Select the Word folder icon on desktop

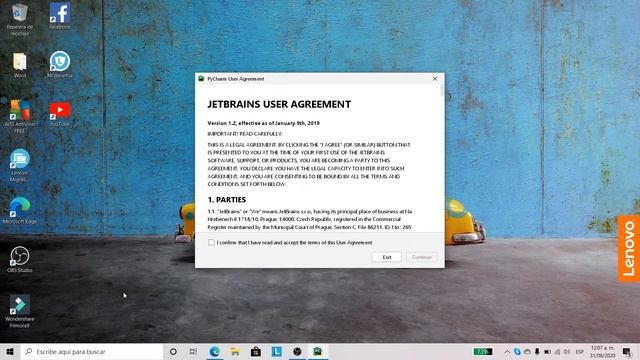click(20, 65)
